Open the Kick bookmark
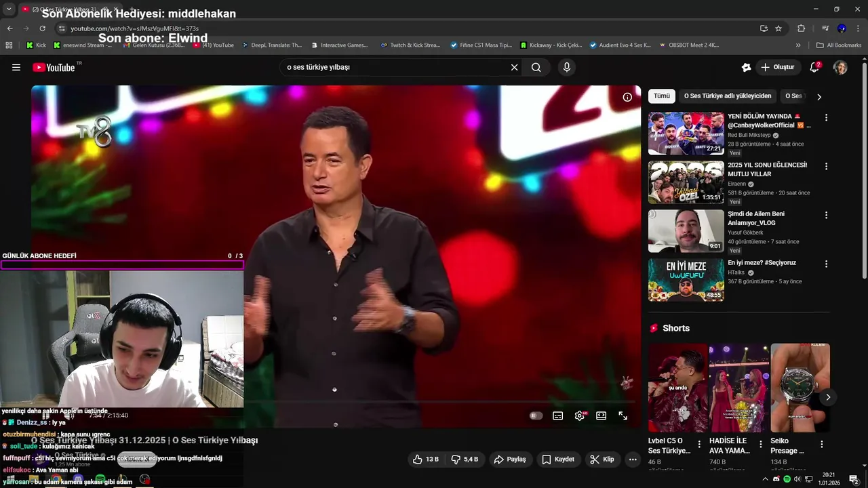868x488 pixels. [x=37, y=45]
